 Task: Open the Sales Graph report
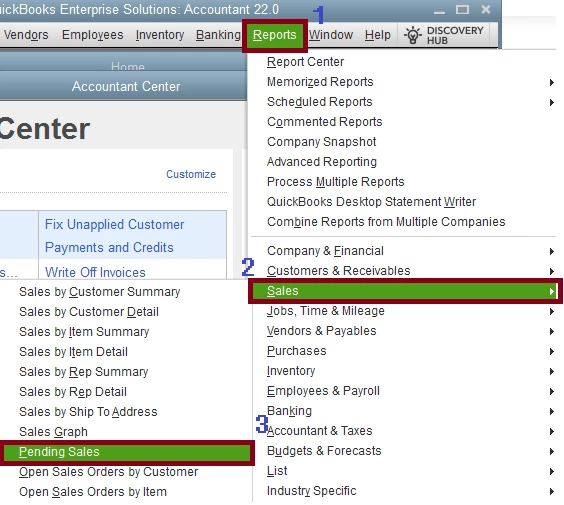pyautogui.click(x=53, y=432)
